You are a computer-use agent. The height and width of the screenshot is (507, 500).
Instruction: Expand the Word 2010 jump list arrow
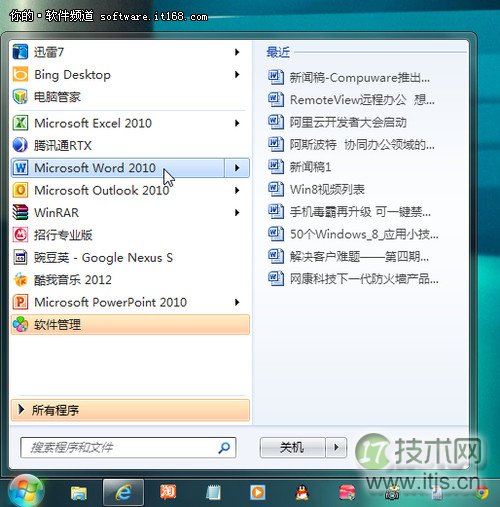(x=237, y=168)
